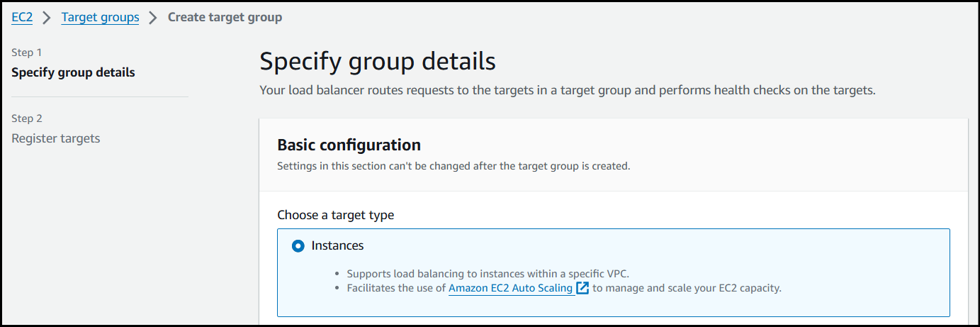The image size is (980, 327).
Task: Go back to Target groups breadcrumb
Action: pos(100,17)
